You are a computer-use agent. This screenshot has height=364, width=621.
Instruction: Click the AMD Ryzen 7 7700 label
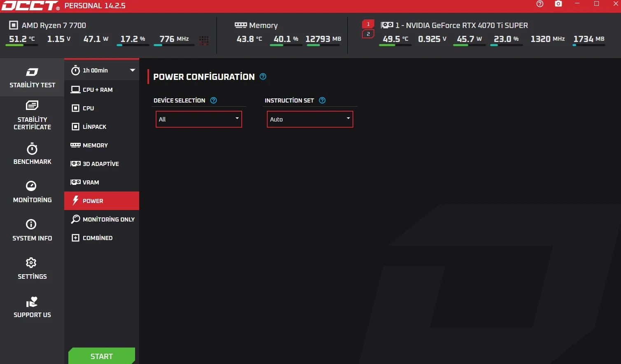coord(54,26)
